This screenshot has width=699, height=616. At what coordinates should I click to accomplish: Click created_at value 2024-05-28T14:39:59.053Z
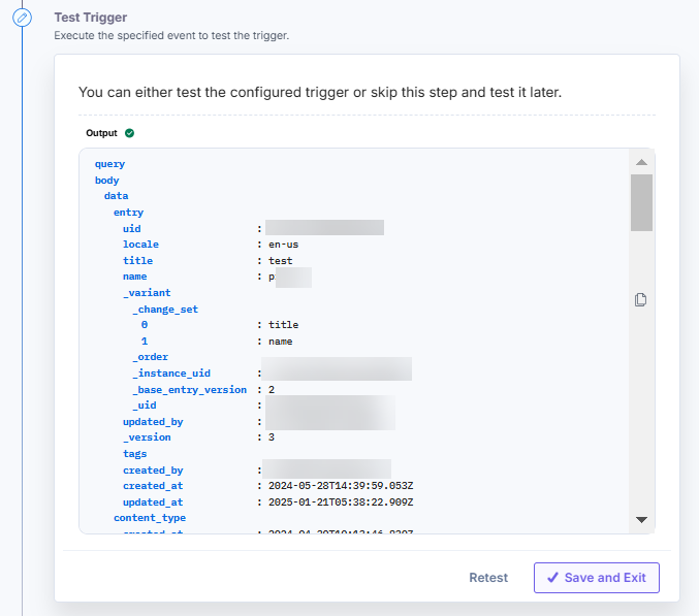point(341,486)
